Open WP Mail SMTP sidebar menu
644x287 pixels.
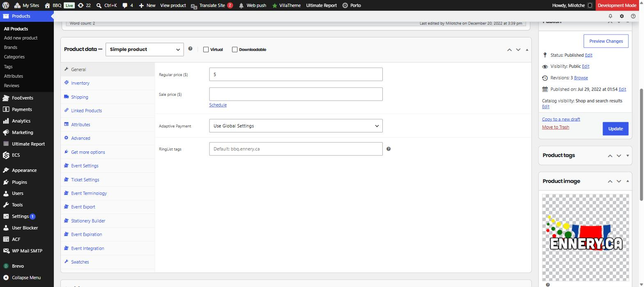tap(27, 251)
